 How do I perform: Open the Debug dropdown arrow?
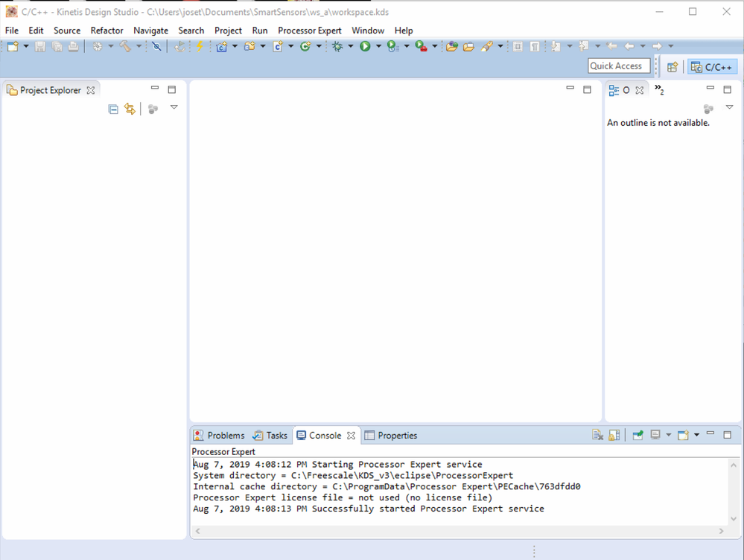tap(351, 46)
